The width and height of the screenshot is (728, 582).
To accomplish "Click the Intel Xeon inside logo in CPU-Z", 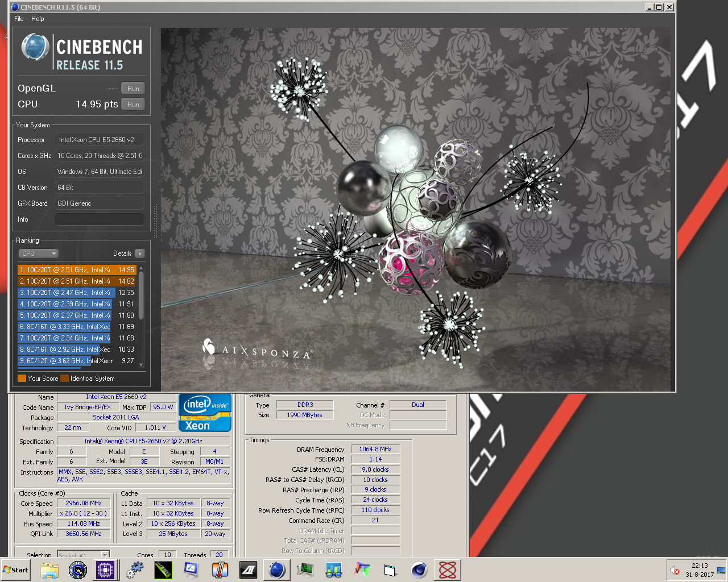I will point(205,413).
